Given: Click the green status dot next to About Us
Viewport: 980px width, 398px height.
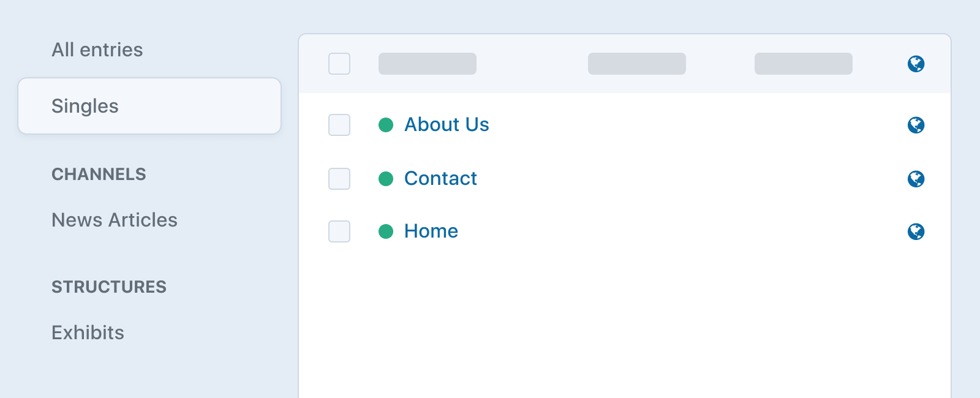Looking at the screenshot, I should 385,124.
